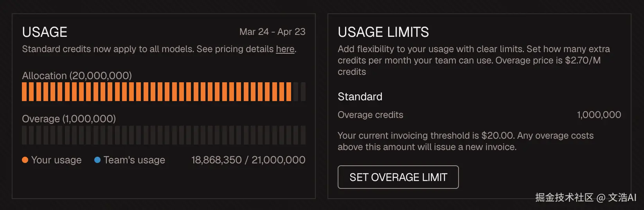644x210 pixels.
Task: Click the Overage usage progress bar
Action: 164,135
